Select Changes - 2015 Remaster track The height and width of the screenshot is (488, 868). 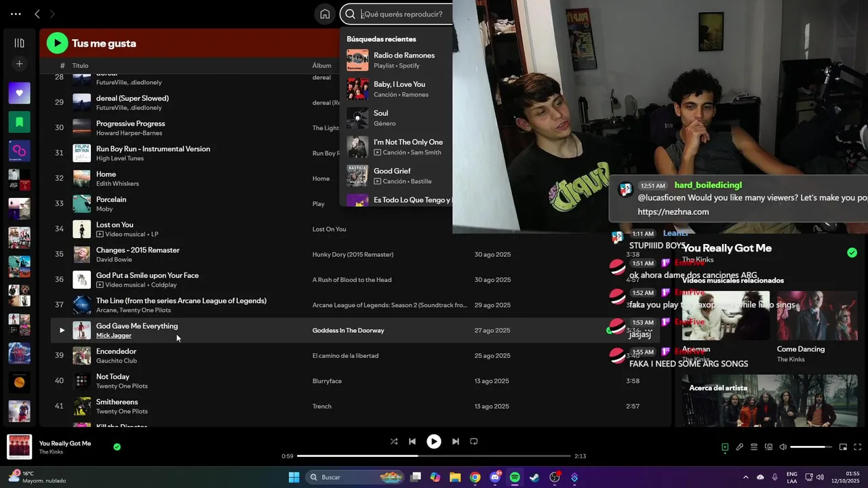pos(138,250)
